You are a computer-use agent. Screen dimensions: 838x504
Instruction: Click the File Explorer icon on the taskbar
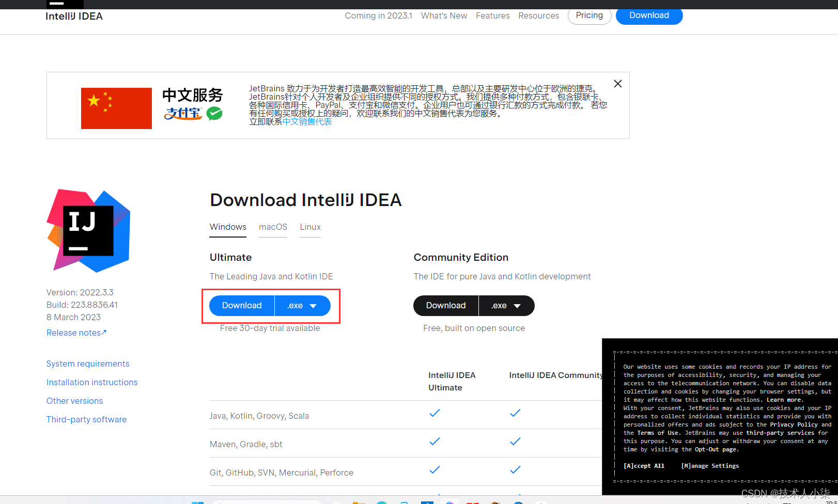[x=359, y=501]
